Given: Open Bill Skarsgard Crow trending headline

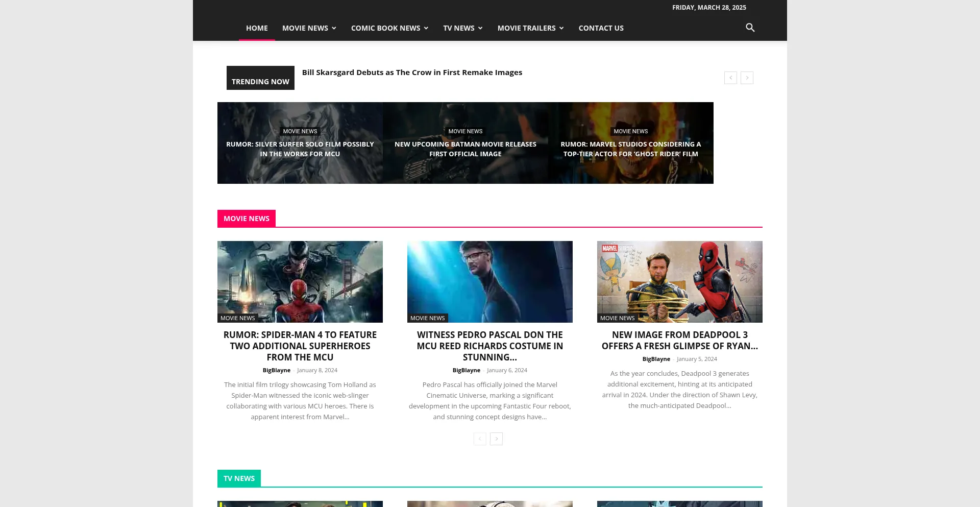Looking at the screenshot, I should [412, 73].
